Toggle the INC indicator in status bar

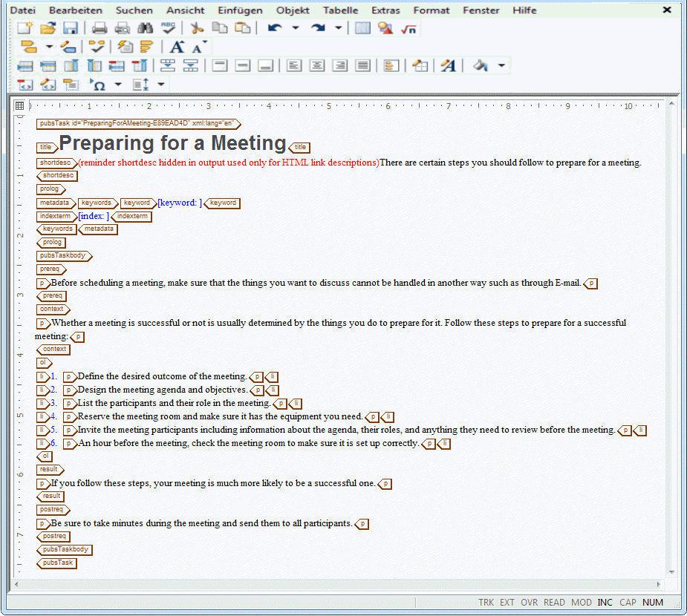point(605,603)
